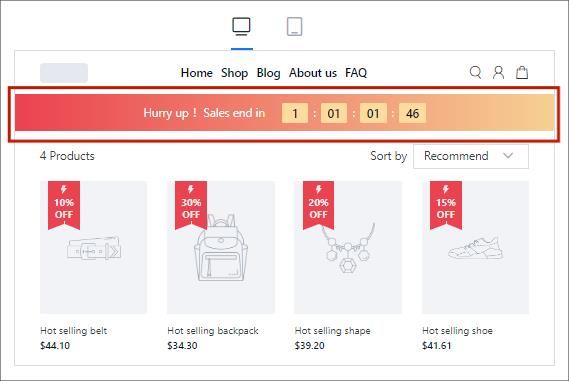Expand the sort chevron arrow

click(508, 156)
